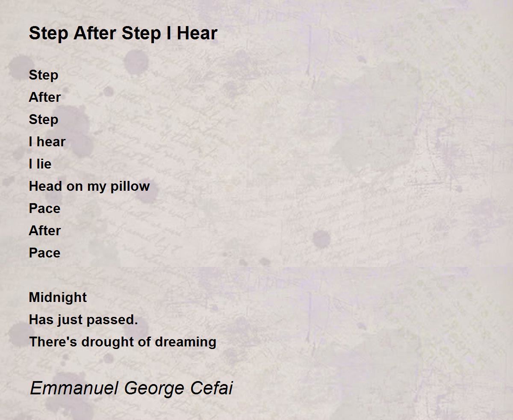Select the first line 'Step'

coord(44,75)
